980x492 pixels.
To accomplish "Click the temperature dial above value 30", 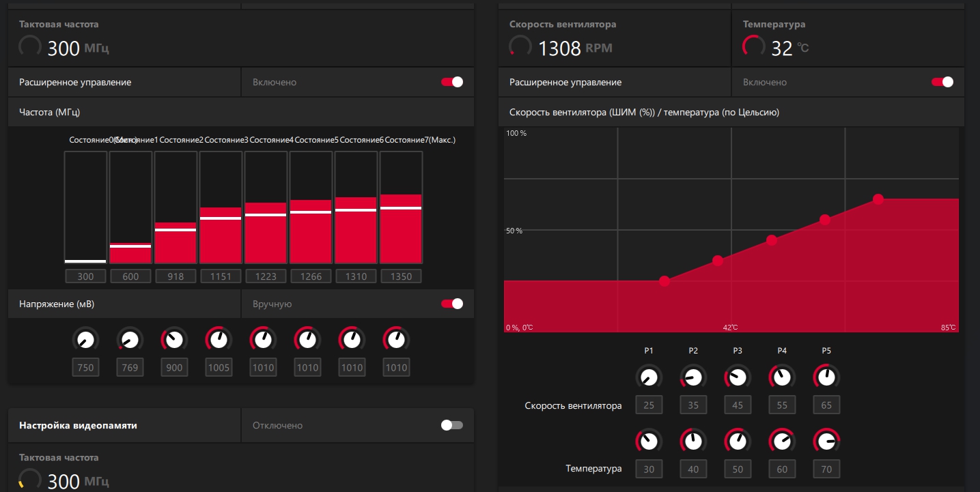I will (649, 441).
